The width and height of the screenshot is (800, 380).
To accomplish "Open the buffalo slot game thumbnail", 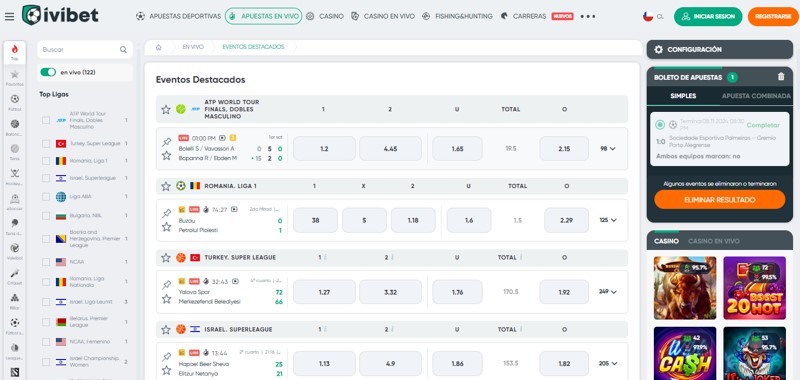I will click(x=685, y=288).
